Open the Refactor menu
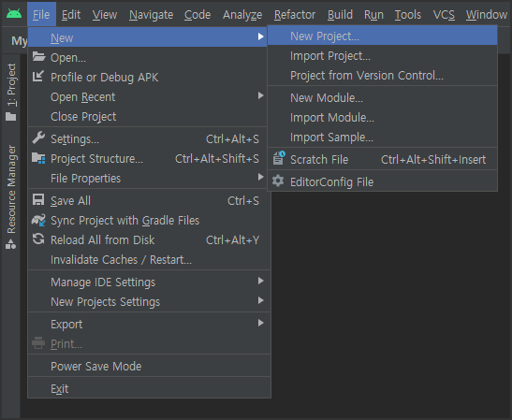 tap(295, 15)
